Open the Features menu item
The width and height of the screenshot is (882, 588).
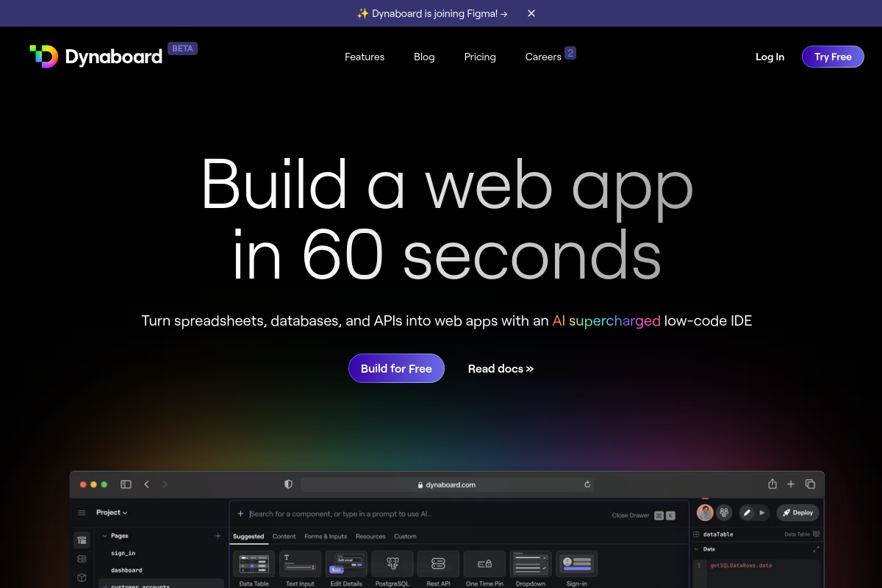(x=365, y=57)
